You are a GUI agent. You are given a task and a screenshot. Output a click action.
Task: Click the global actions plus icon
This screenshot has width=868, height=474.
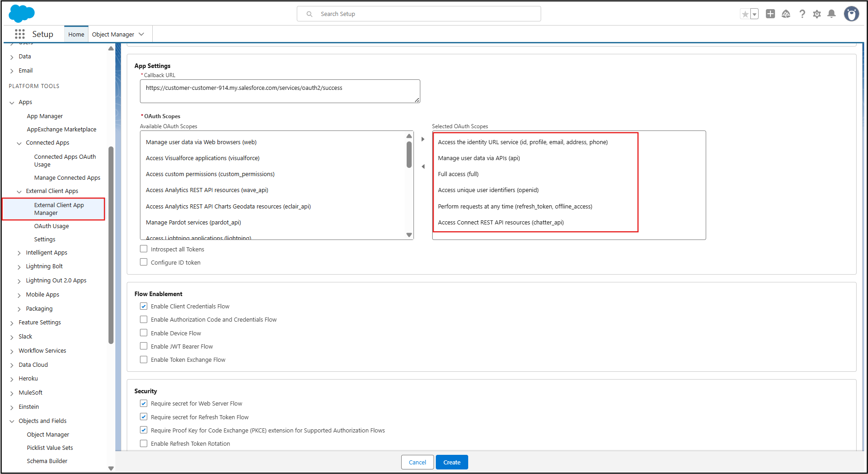[770, 14]
